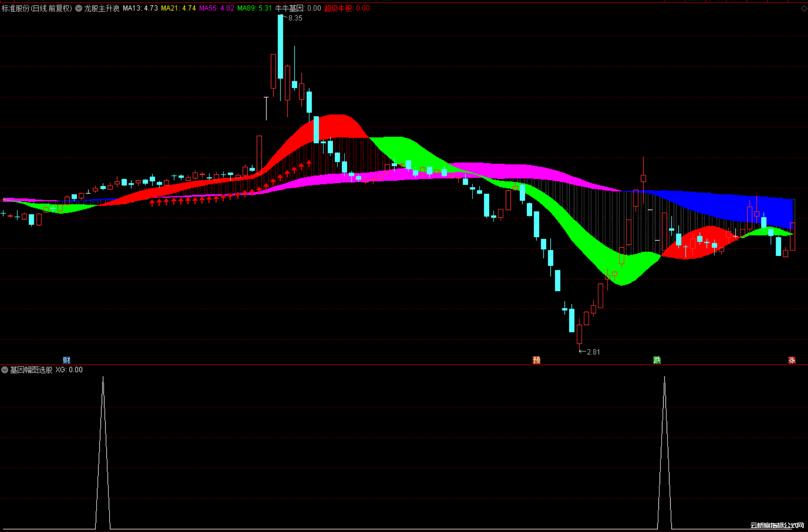Click the 2.81 low price label
The height and width of the screenshot is (532, 808).
point(593,352)
